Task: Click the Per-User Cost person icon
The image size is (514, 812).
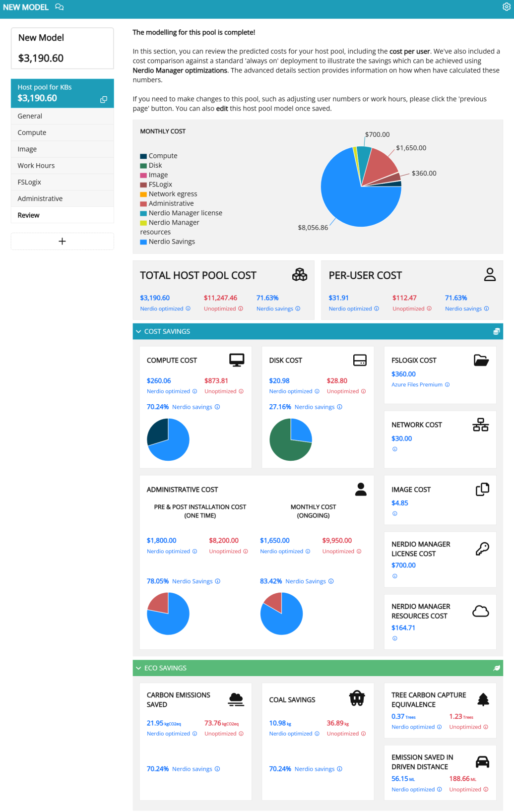Action: [490, 274]
